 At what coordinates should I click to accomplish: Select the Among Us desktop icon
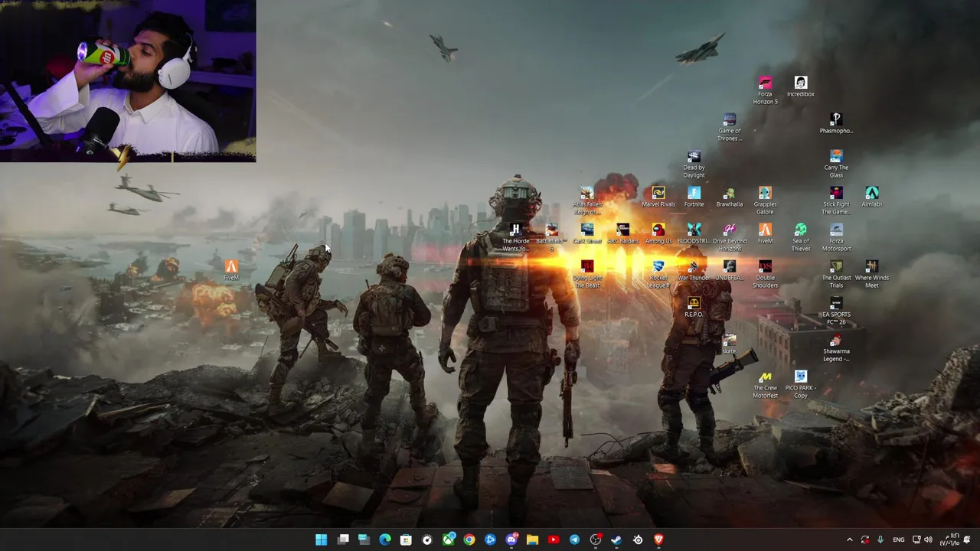click(658, 233)
